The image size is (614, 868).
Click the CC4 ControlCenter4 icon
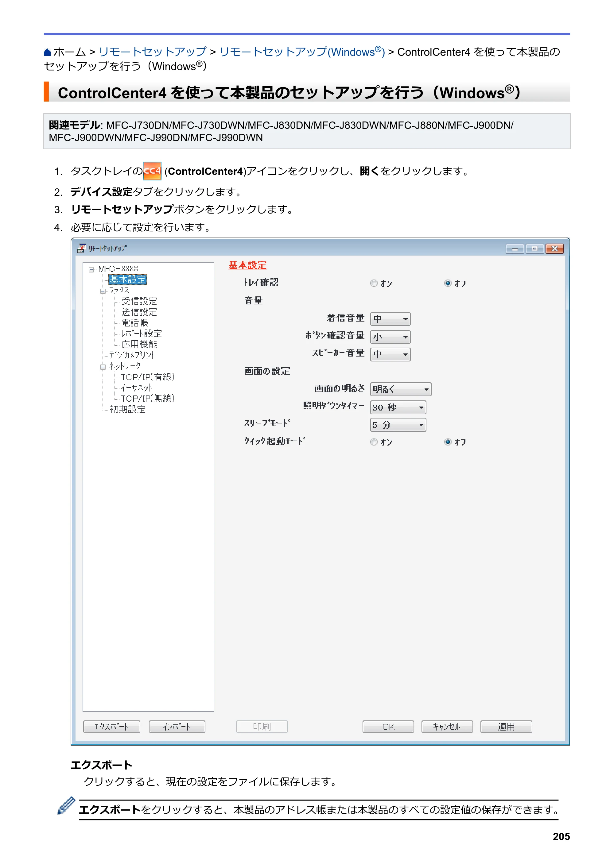coord(152,171)
